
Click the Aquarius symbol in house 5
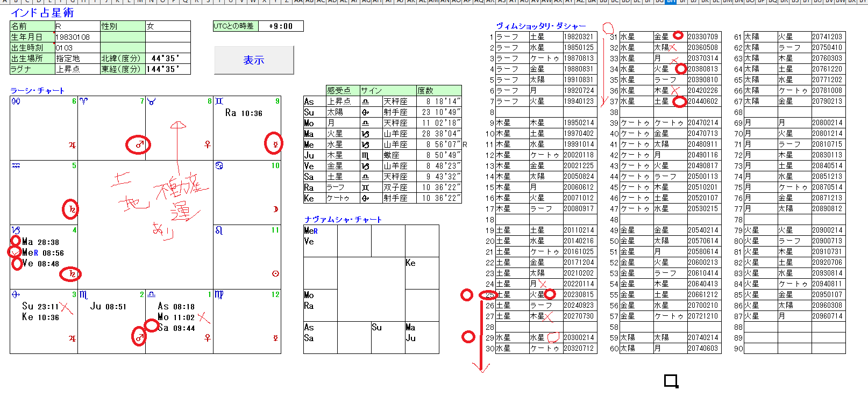tap(16, 166)
